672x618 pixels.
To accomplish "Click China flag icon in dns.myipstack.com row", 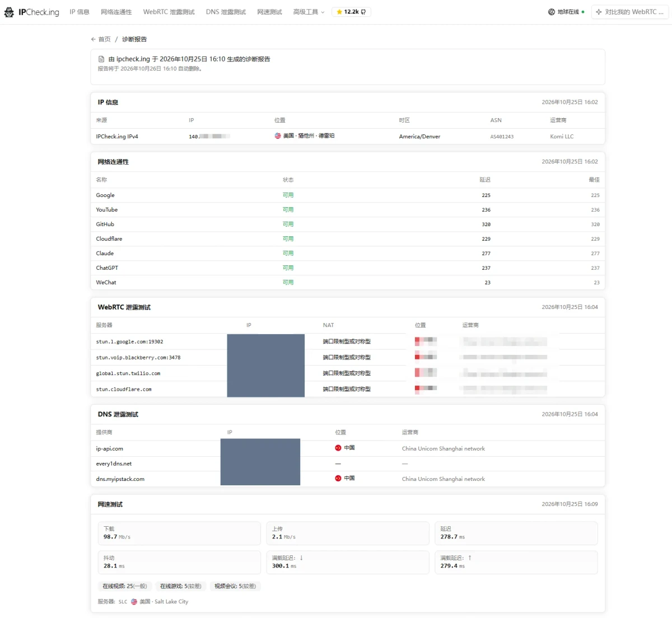I will (338, 479).
